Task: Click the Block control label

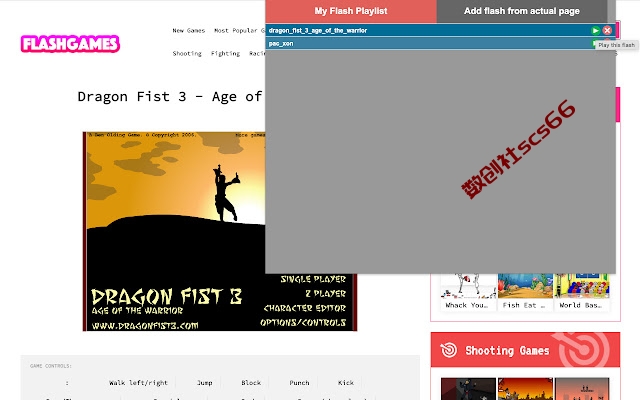Action: click(251, 383)
